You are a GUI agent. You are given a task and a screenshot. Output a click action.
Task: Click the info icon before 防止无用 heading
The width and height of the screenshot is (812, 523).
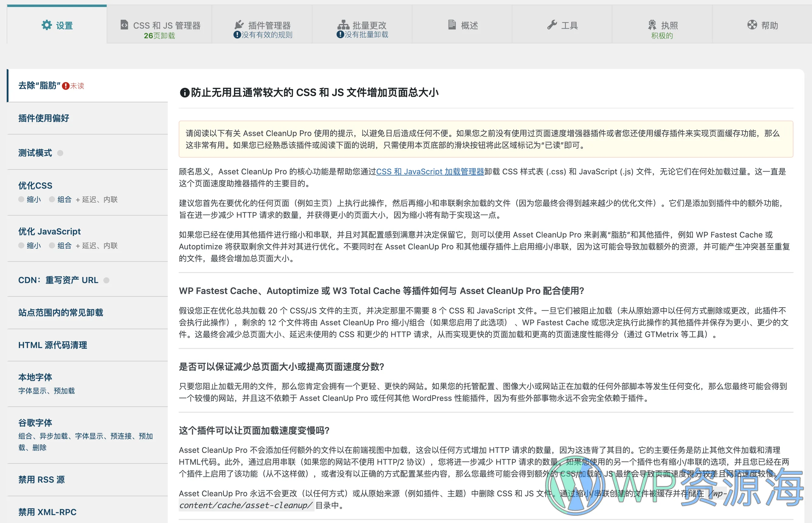tap(184, 92)
